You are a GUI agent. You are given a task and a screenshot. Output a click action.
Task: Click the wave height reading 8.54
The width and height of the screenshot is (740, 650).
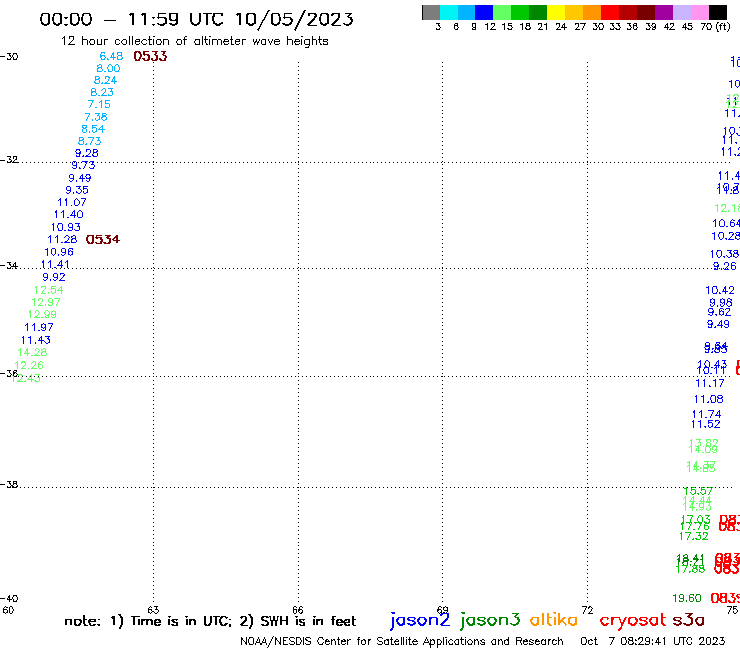pyautogui.click(x=93, y=129)
